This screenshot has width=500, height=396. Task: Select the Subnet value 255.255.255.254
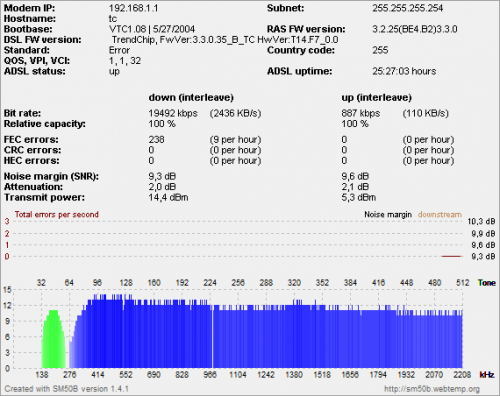click(x=408, y=8)
